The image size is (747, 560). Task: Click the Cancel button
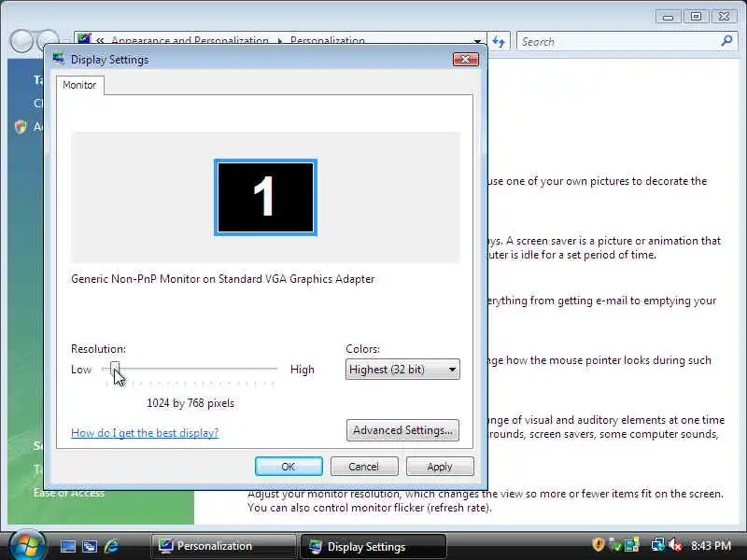pyautogui.click(x=364, y=467)
